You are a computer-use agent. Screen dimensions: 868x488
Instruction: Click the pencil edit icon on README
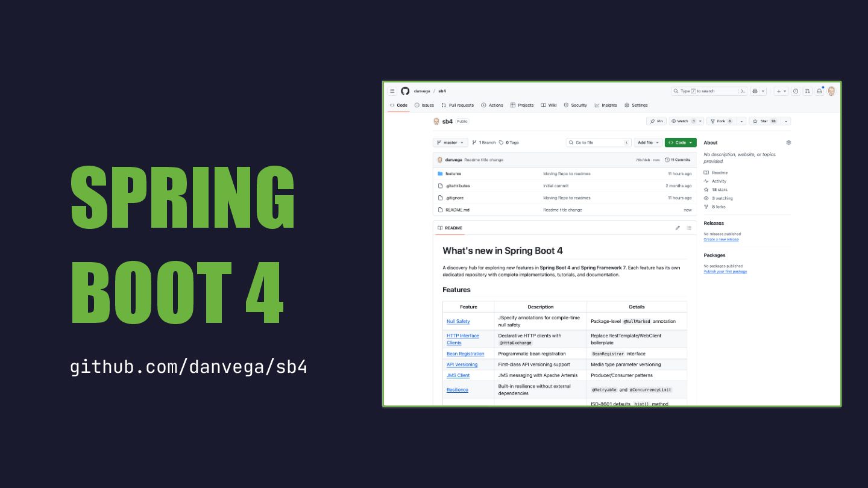pos(678,228)
